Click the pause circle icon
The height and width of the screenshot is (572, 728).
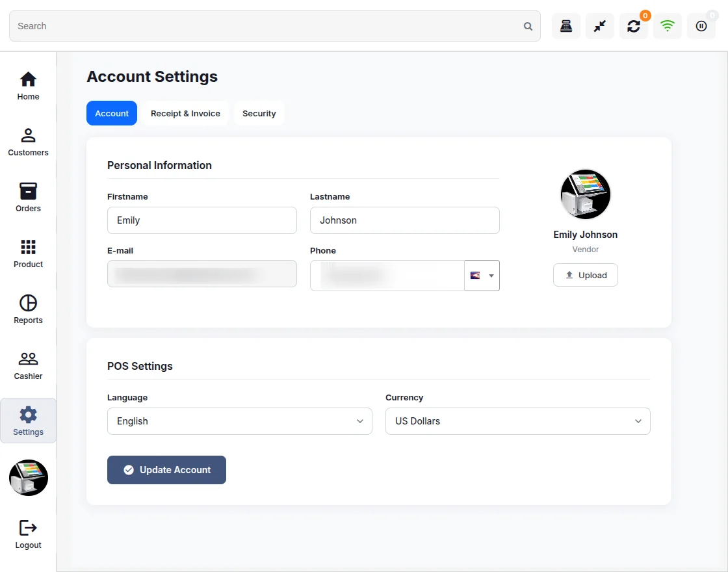tap(701, 26)
